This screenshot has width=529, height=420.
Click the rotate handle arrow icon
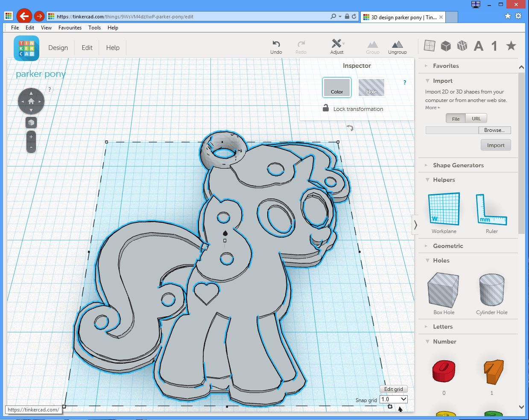350,128
